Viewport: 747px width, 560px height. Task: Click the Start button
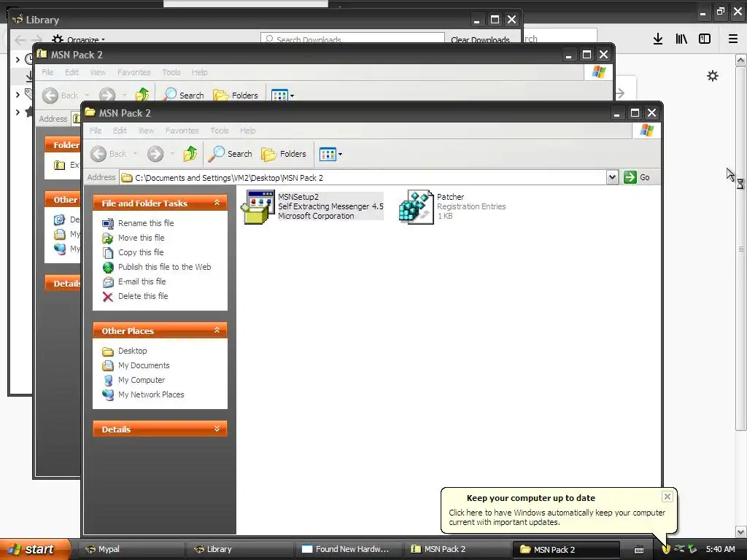pos(35,549)
